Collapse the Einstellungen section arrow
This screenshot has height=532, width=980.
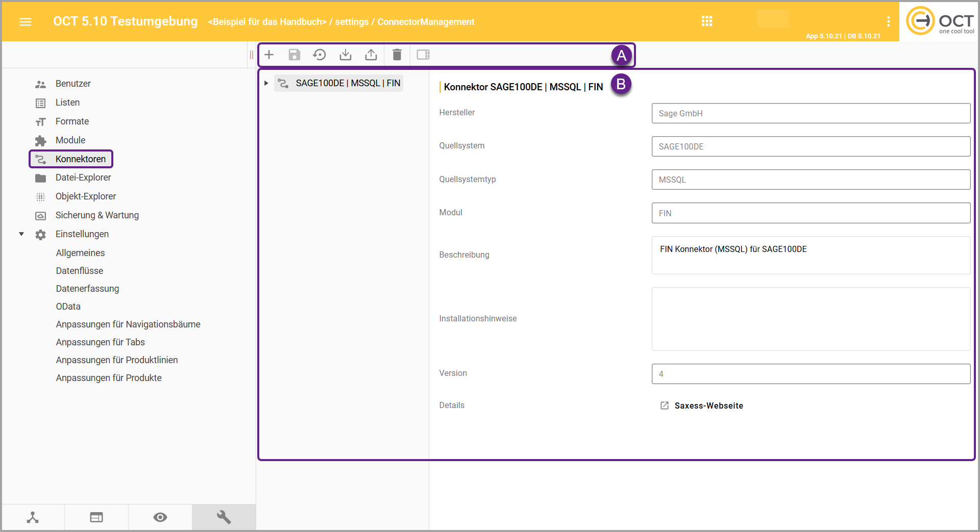21,234
